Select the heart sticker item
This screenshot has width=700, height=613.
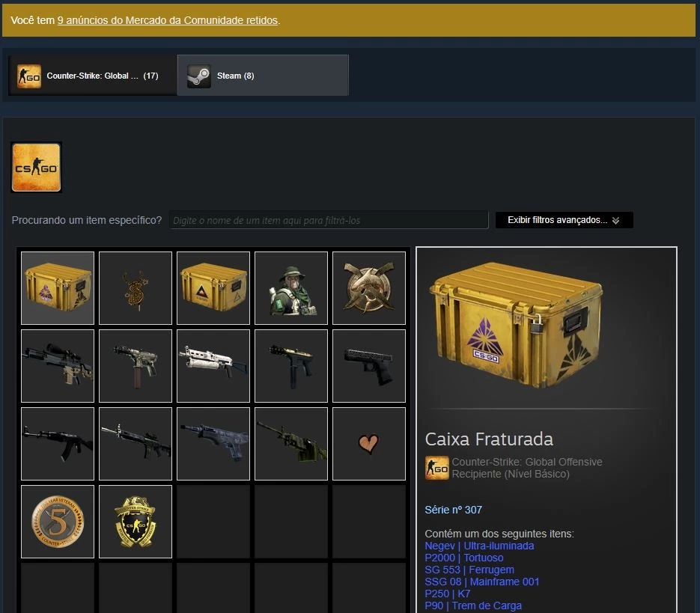(x=369, y=444)
